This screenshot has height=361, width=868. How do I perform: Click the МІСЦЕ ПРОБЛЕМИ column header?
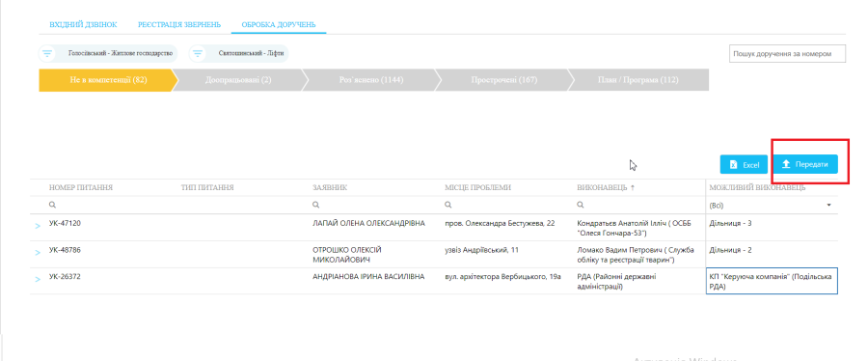[477, 187]
